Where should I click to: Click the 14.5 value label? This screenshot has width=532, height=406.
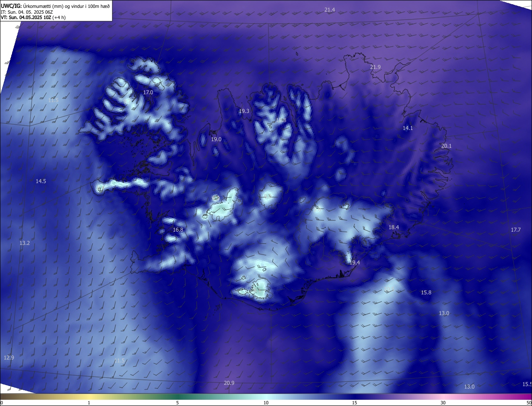pos(41,181)
